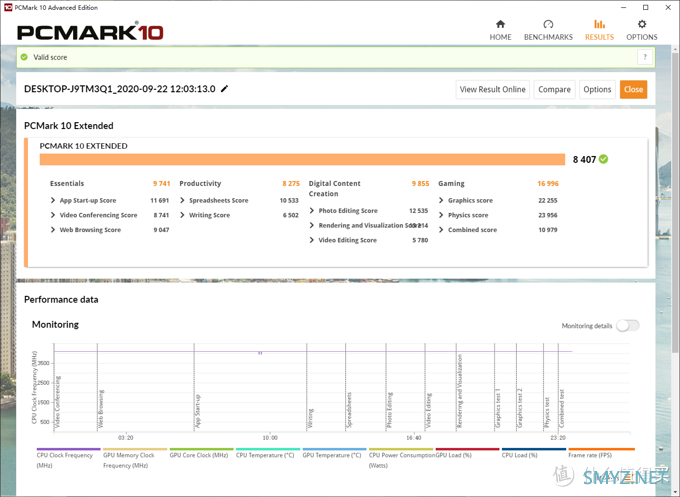
Task: Click the Home house icon
Action: [500, 24]
